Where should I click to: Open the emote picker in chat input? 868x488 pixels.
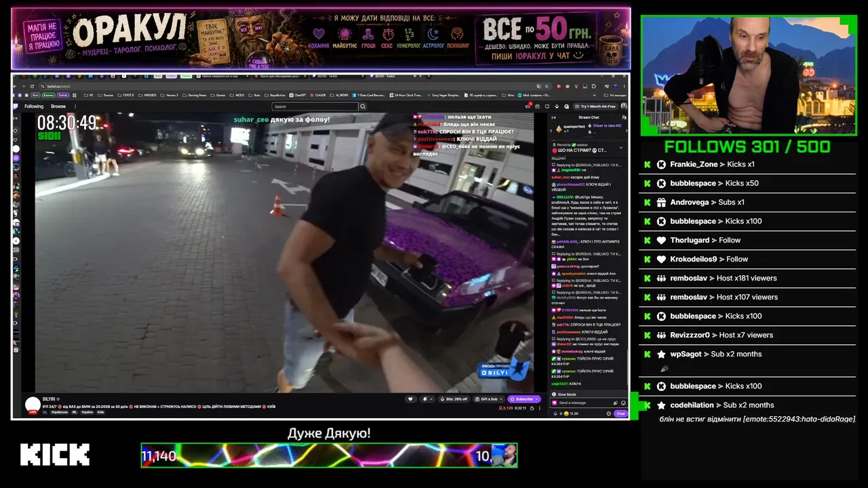click(623, 403)
